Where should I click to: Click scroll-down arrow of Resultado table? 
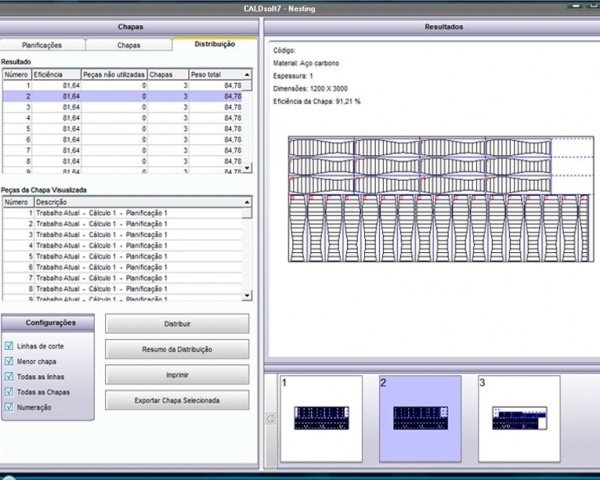click(x=248, y=169)
